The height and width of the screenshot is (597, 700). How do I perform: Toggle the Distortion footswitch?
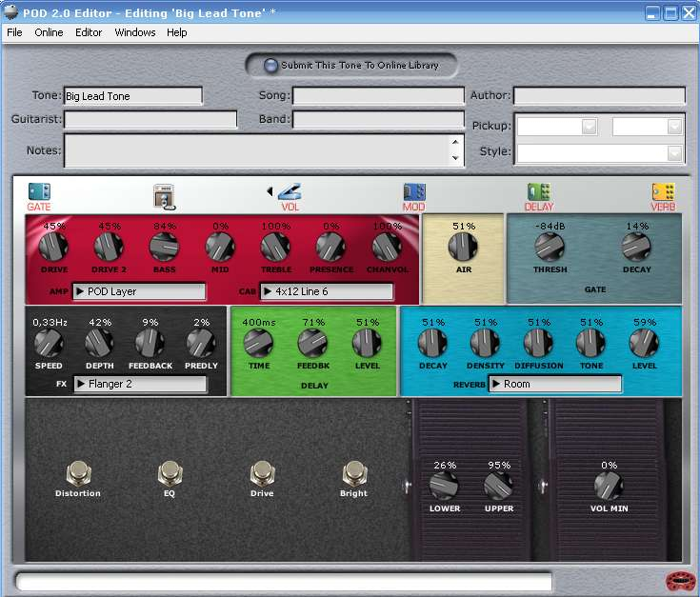(x=77, y=472)
